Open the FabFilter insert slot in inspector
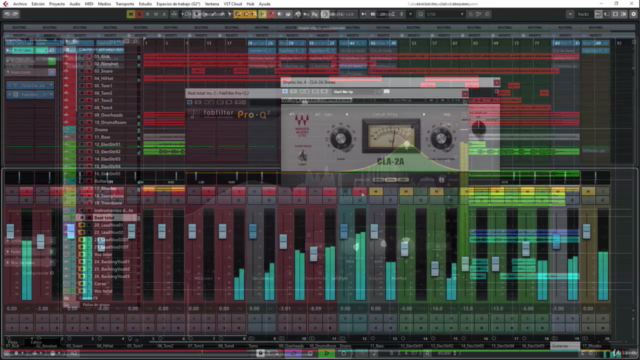 pyautogui.click(x=30, y=95)
